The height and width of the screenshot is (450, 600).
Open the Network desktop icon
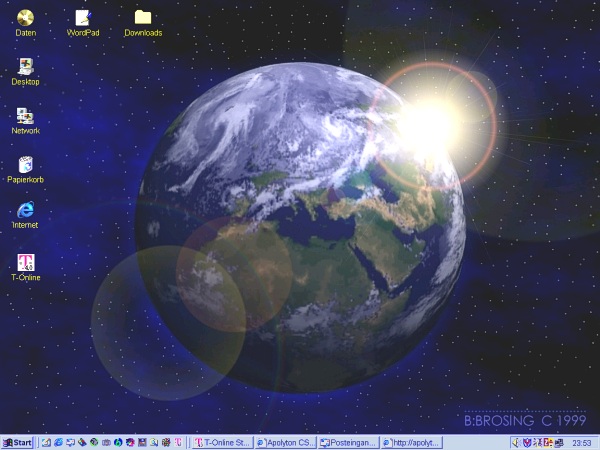[25, 116]
